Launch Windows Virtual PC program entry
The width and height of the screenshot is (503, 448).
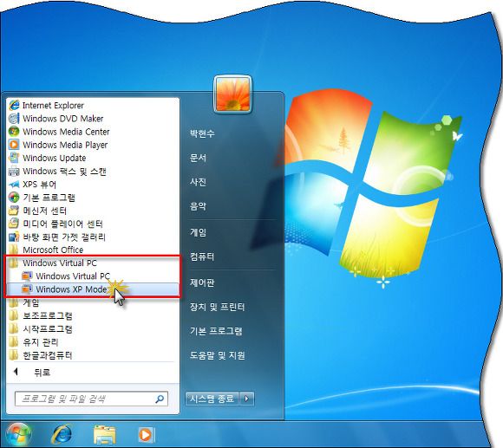tap(66, 276)
